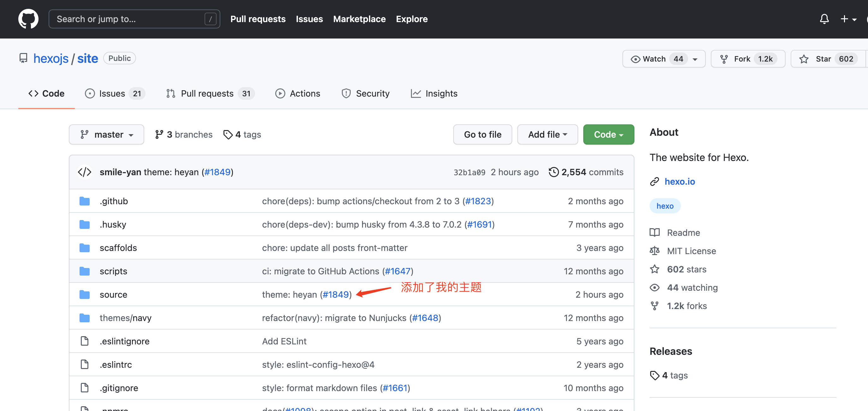Click the smile-yan commit author avatar icon
This screenshot has height=411, width=868.
coord(85,172)
